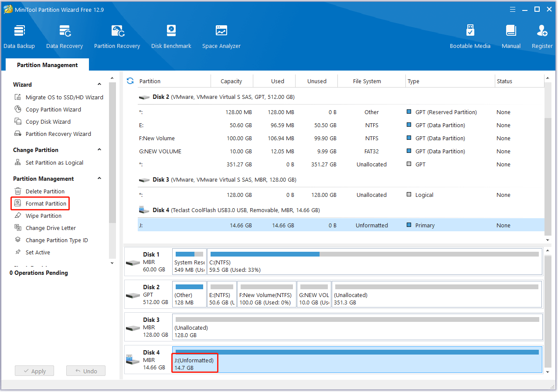Click the Undo button

click(86, 371)
